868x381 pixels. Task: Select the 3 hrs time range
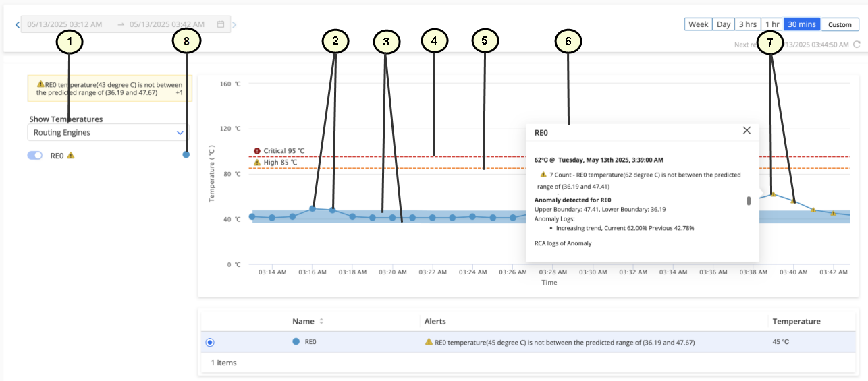[x=747, y=24]
